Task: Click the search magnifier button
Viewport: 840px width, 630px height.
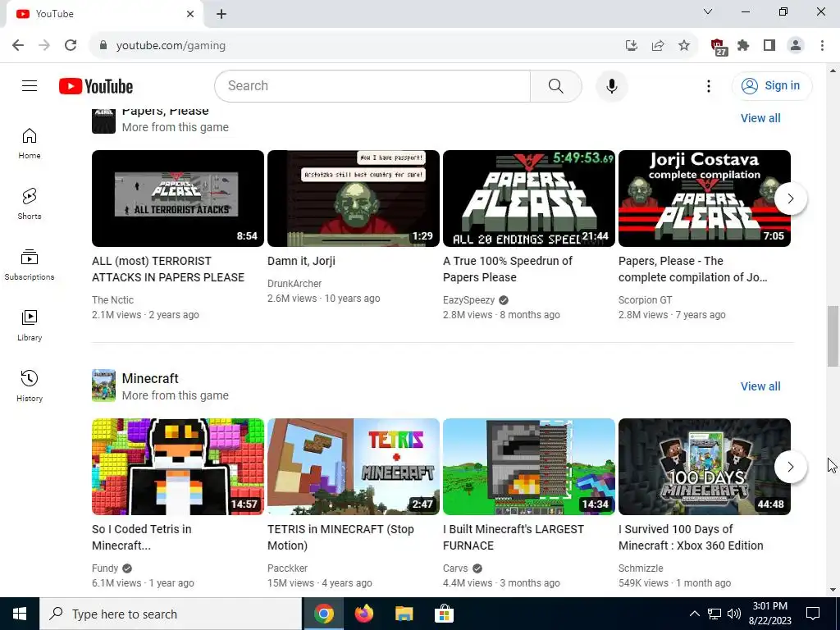Action: point(555,85)
